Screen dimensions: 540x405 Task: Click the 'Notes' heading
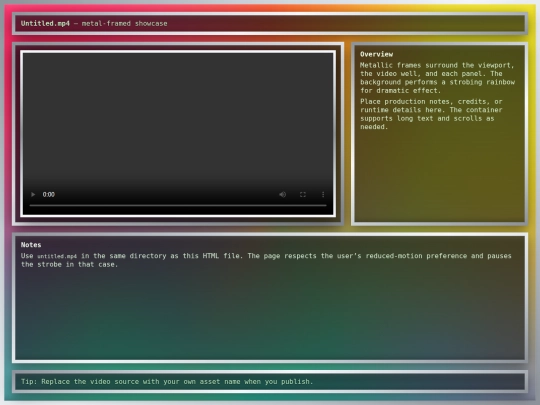point(31,245)
